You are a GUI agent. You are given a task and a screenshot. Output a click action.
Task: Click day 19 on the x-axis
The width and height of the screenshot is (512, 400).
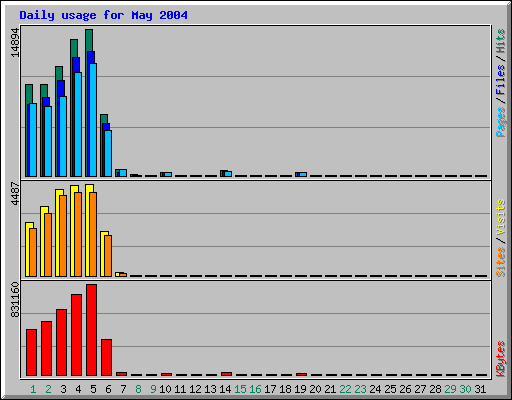pyautogui.click(x=300, y=389)
